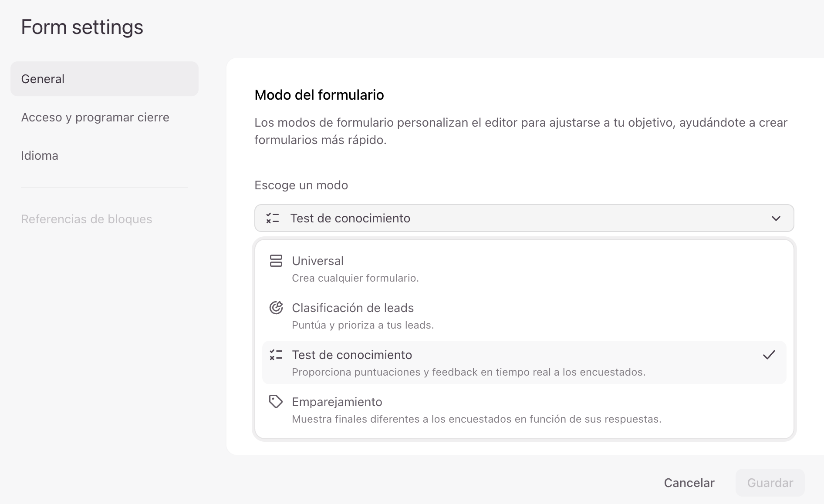Open Referencias de bloques in sidebar

(87, 219)
